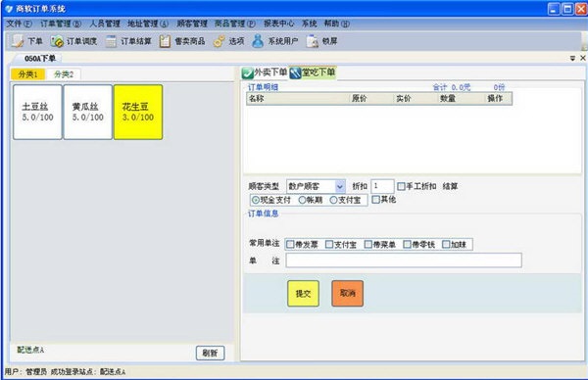The width and height of the screenshot is (588, 380).
Task: Switch to 堂吃下单 order mode
Action: coord(313,72)
